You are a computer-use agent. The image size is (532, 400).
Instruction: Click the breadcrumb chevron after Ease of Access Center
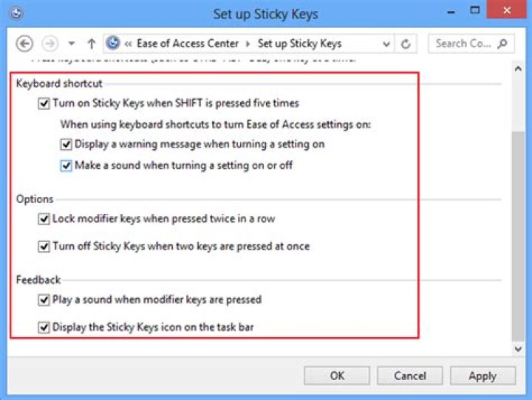click(247, 44)
